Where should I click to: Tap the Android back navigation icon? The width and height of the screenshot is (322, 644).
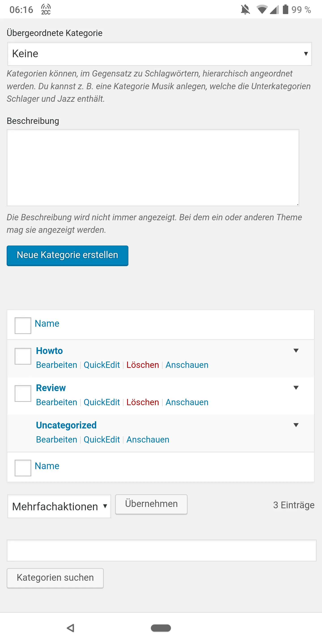(x=71, y=628)
